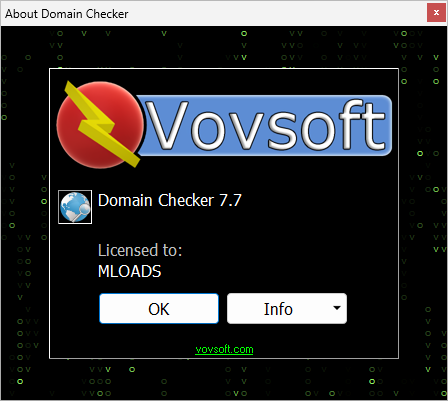Click the yellow lightning bolt tip
Screen dimensions: 448x401
[x=133, y=161]
